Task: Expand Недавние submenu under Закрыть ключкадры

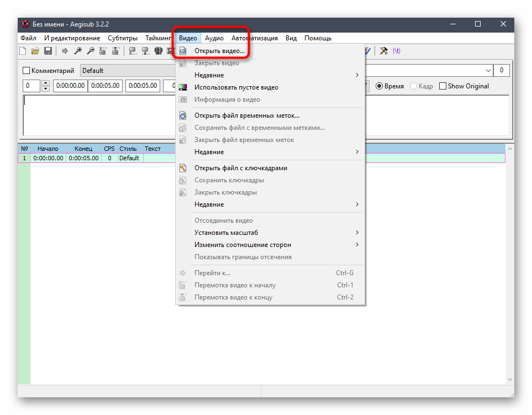Action: pos(270,204)
